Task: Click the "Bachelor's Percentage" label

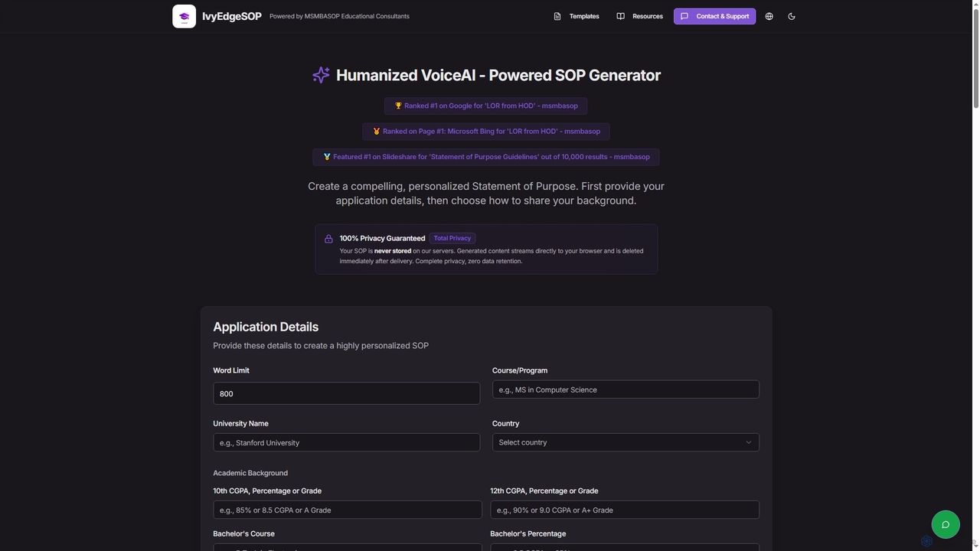Action: 528,533
